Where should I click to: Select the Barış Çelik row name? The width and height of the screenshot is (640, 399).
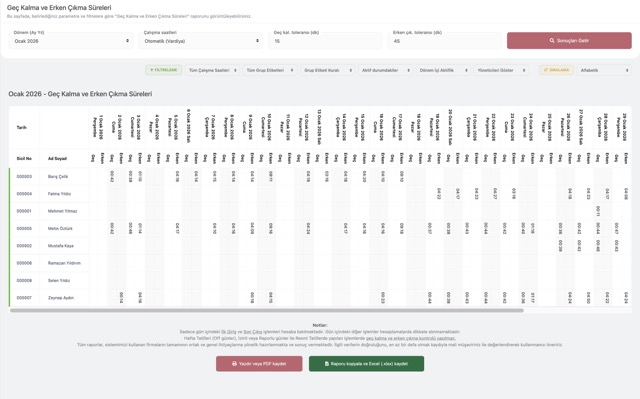coord(58,177)
